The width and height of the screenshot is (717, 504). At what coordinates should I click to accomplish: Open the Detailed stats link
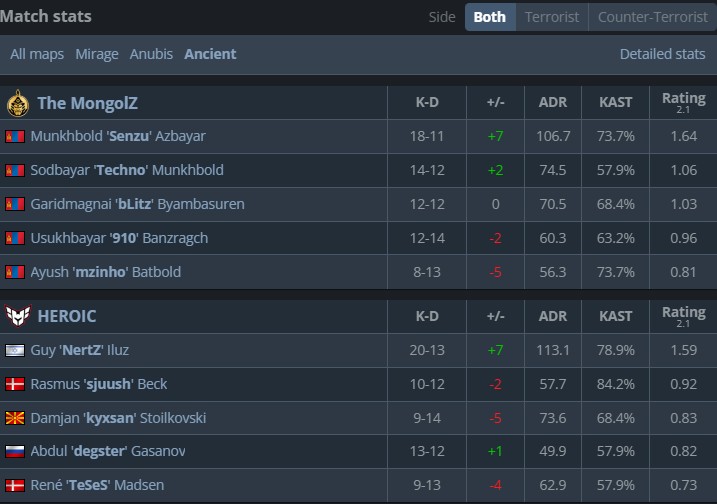coord(662,54)
